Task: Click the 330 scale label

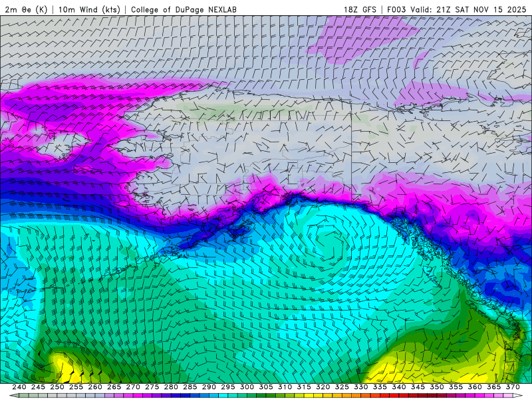Action: click(361, 387)
